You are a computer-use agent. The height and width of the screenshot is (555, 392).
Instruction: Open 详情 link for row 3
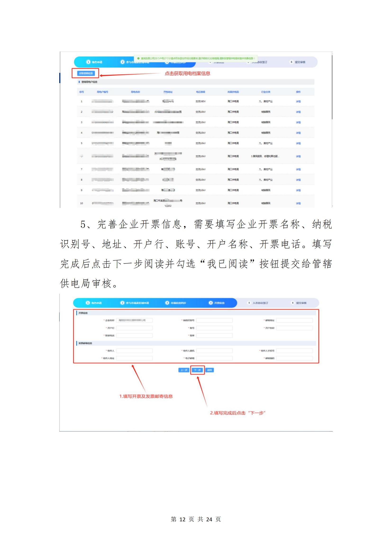pyautogui.click(x=298, y=122)
